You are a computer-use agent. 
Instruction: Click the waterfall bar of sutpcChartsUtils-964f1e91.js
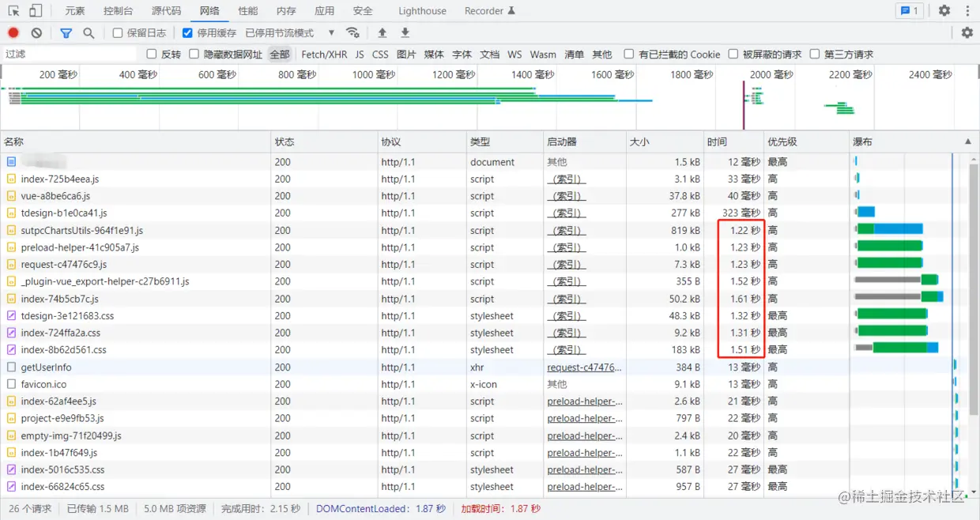tap(888, 229)
